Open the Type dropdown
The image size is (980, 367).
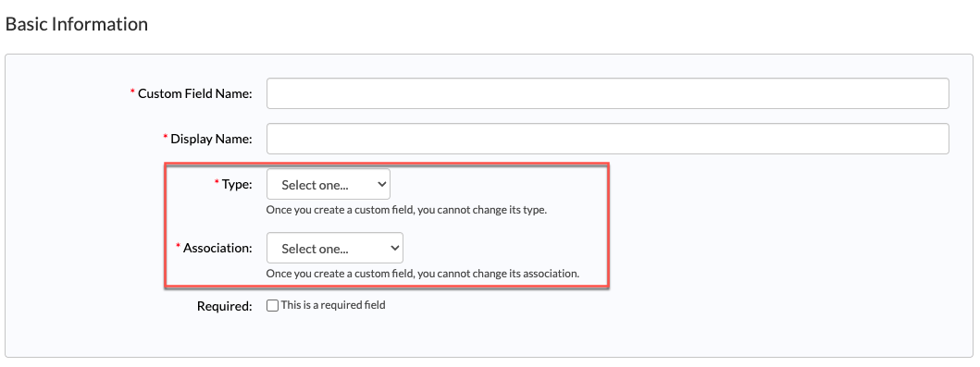point(329,184)
